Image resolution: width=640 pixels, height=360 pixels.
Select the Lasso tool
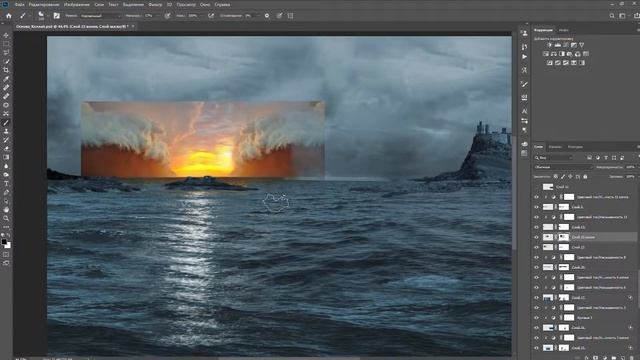[x=6, y=52]
